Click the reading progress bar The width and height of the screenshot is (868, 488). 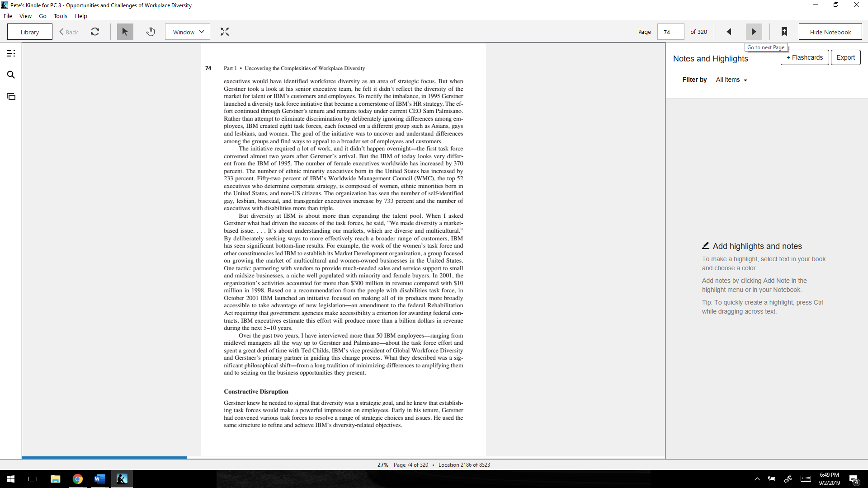coord(343,458)
